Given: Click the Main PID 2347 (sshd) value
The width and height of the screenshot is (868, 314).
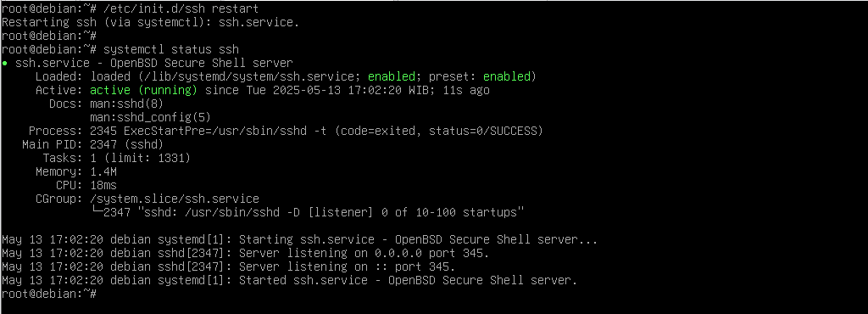Looking at the screenshot, I should pos(127,144).
